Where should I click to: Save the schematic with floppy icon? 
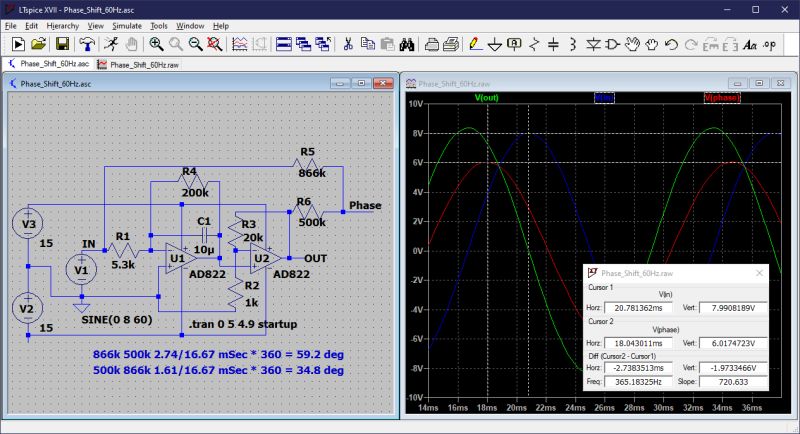[62, 44]
